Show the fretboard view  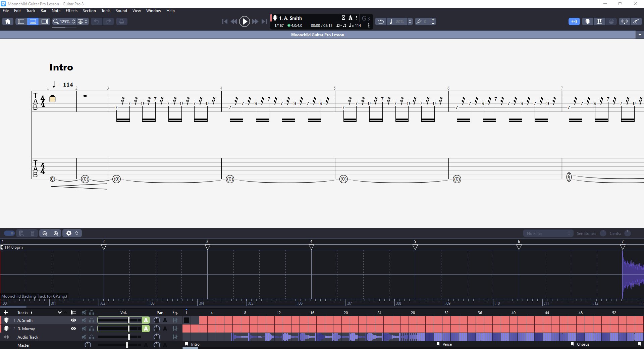coord(588,21)
